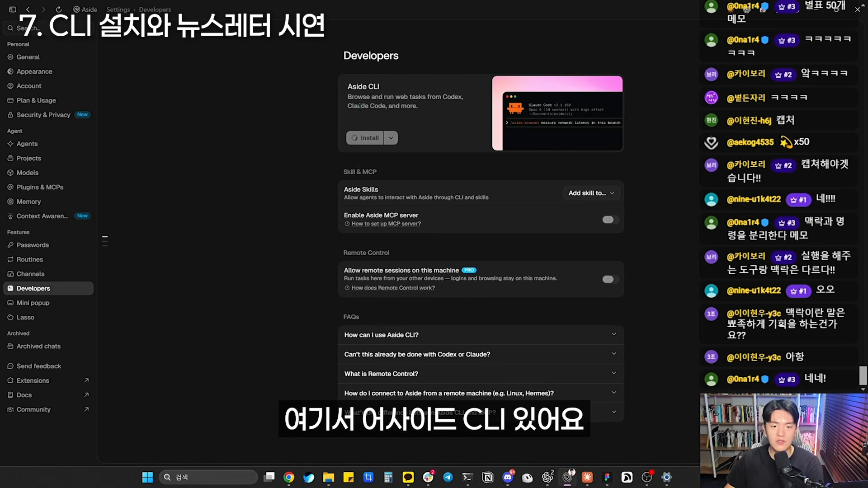Screen dimensions: 868x488
Task: Expand How can I use Aside CLI FAQ
Action: pyautogui.click(x=481, y=335)
